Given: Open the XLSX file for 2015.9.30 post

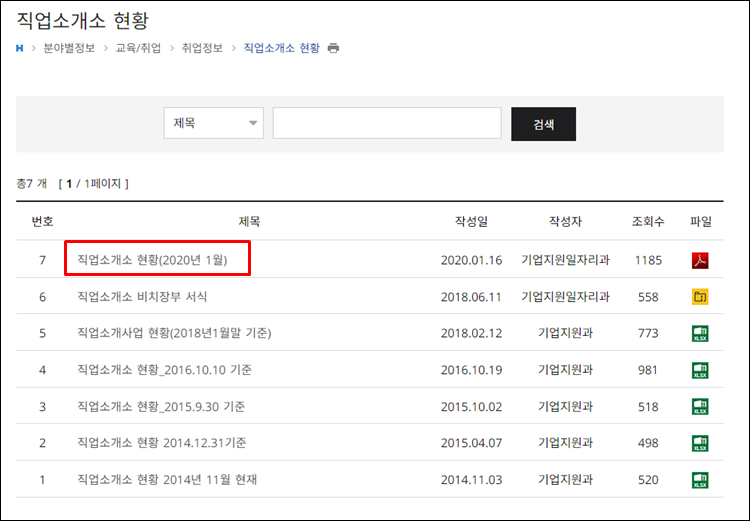Looking at the screenshot, I should pos(700,407).
